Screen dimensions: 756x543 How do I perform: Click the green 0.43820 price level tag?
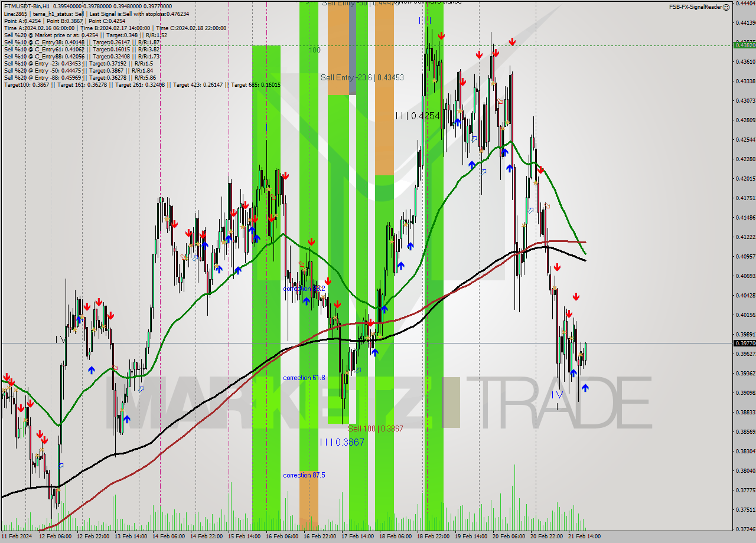tap(744, 45)
